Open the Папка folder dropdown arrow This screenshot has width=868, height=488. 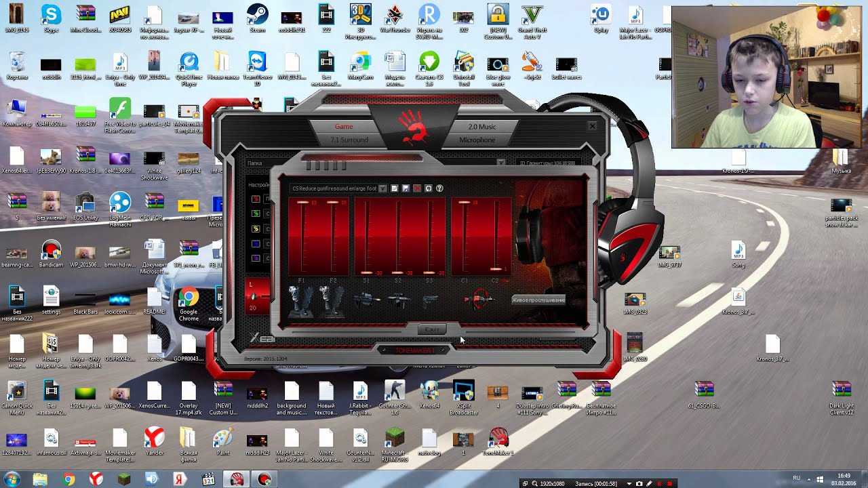501,163
